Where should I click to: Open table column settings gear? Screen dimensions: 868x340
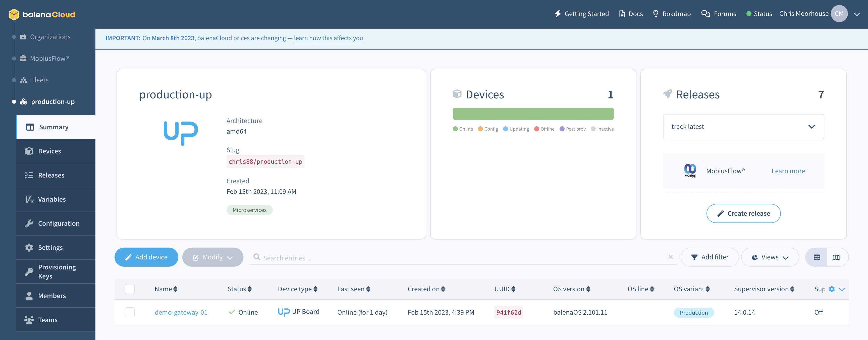832,289
